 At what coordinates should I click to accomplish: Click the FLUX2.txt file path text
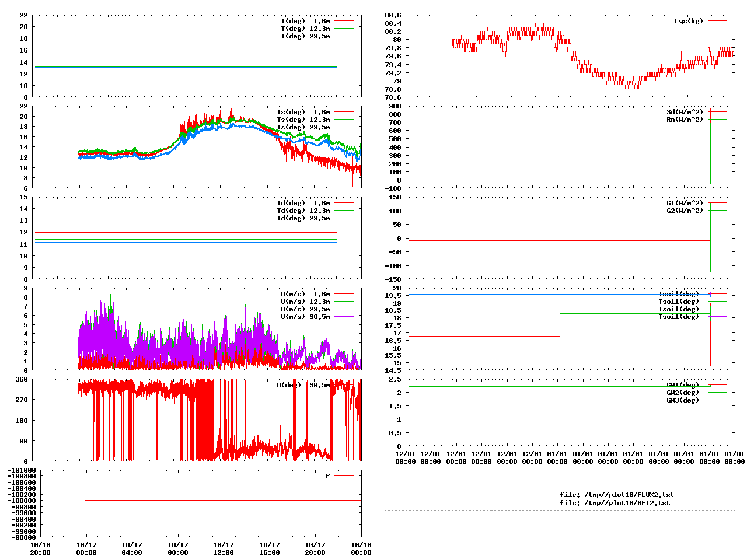point(617,495)
